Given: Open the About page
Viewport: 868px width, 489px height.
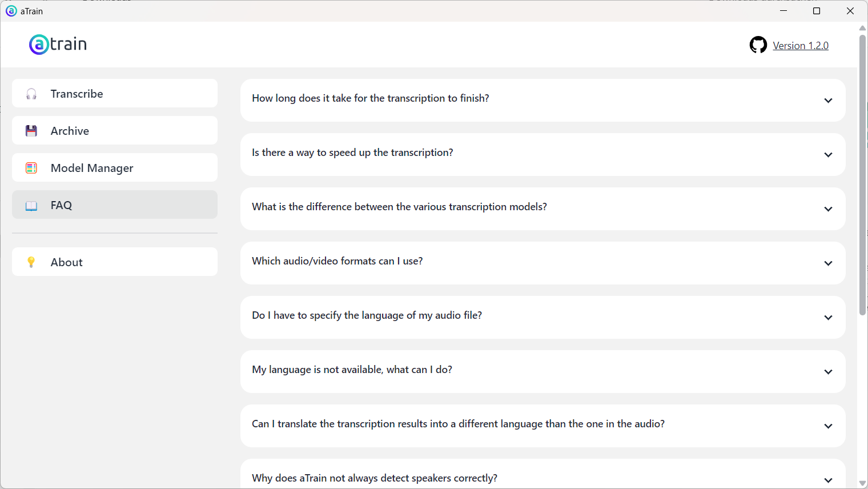Looking at the screenshot, I should tap(114, 262).
